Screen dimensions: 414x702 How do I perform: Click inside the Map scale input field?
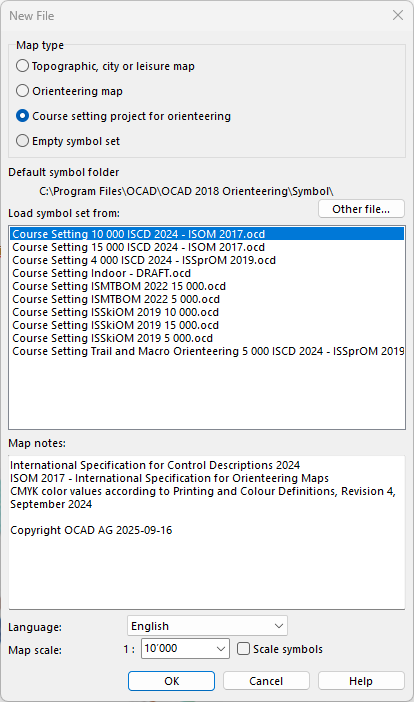pos(178,649)
